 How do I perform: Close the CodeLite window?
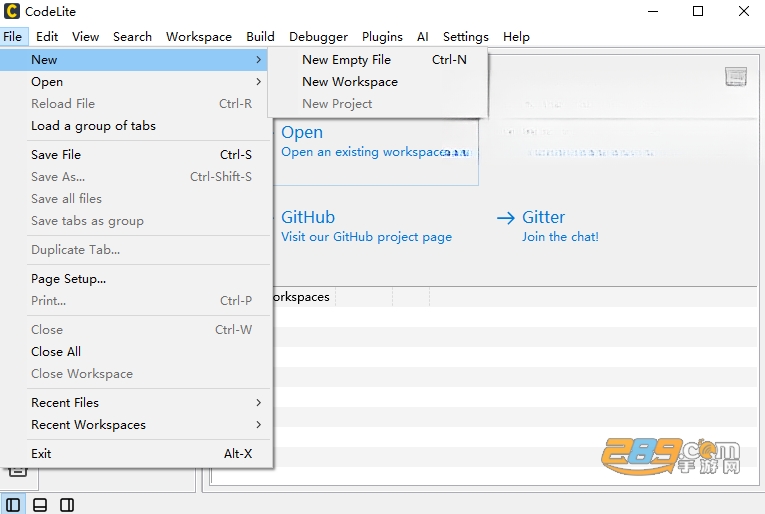(x=744, y=11)
